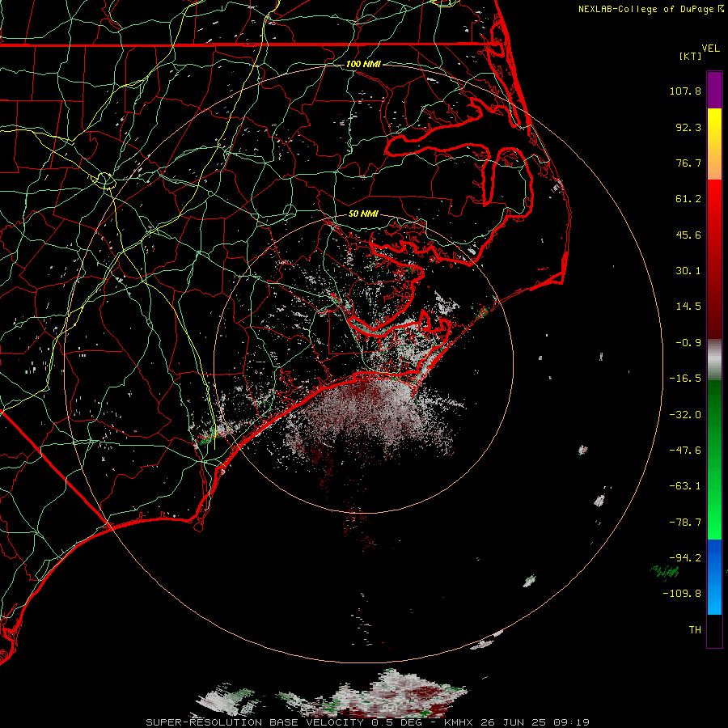Select the -94.2 velocity scale value
The image size is (728, 728).
[685, 558]
